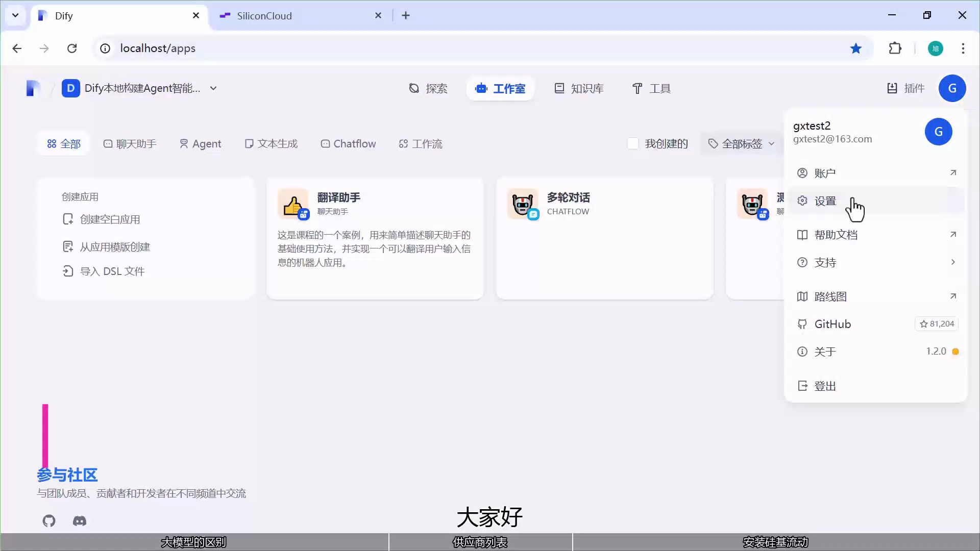Image resolution: width=980 pixels, height=551 pixels.
Task: Close the SiliconCloud tab
Action: 378,15
